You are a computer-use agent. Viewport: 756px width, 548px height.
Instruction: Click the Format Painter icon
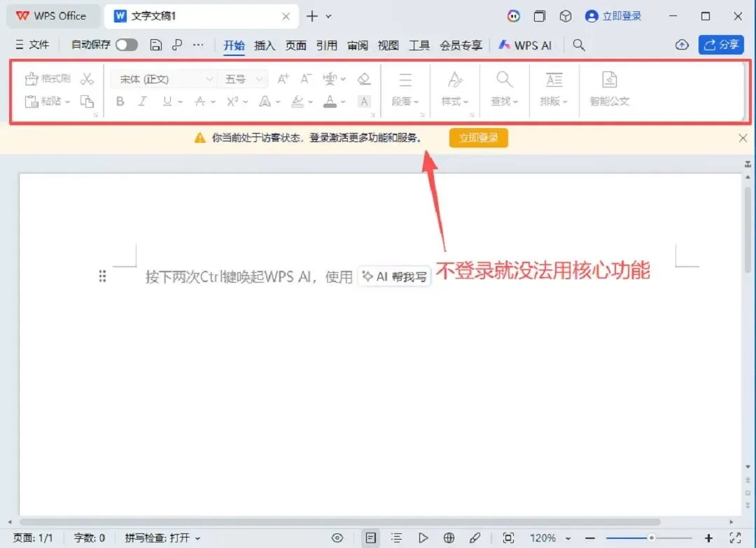coord(31,78)
